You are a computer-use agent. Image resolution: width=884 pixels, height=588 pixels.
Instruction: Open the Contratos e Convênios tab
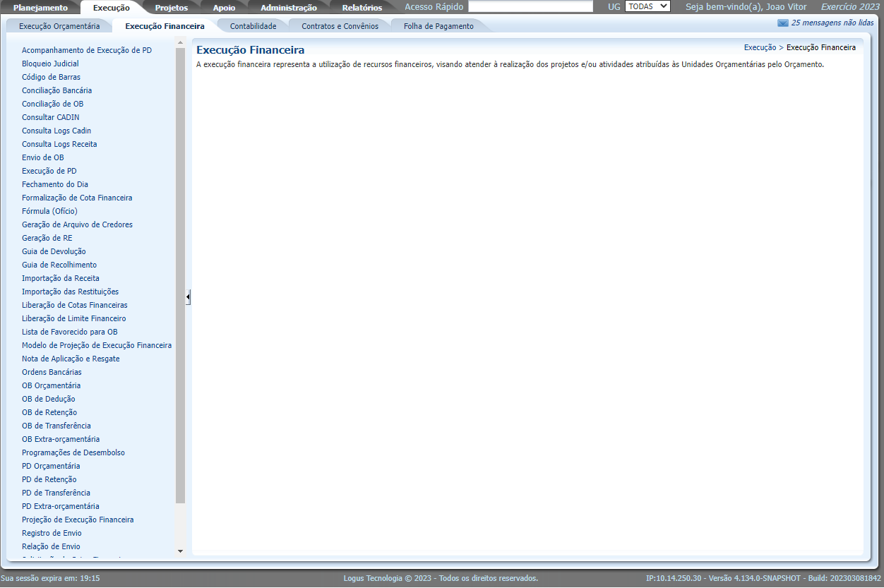(340, 26)
